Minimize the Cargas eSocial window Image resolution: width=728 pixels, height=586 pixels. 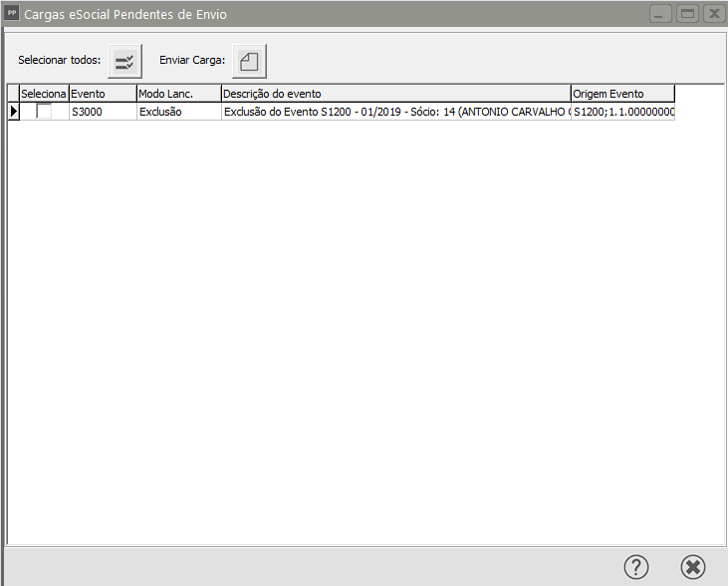pyautogui.click(x=660, y=14)
